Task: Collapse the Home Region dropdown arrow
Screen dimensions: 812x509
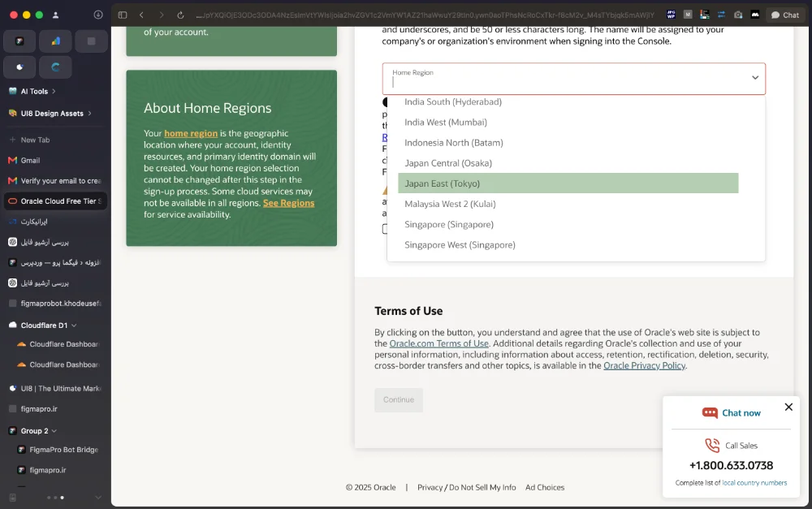Action: (x=755, y=78)
